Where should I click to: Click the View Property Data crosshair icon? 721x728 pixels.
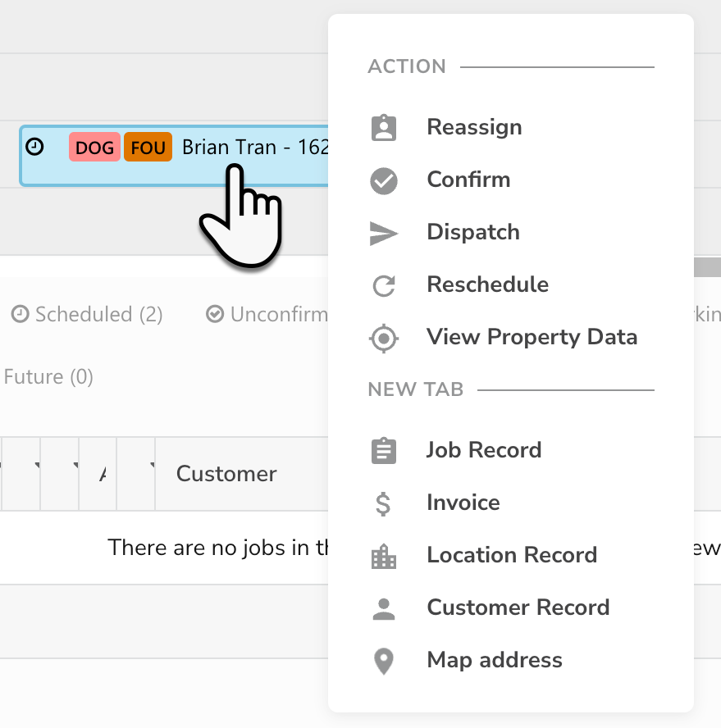click(384, 337)
